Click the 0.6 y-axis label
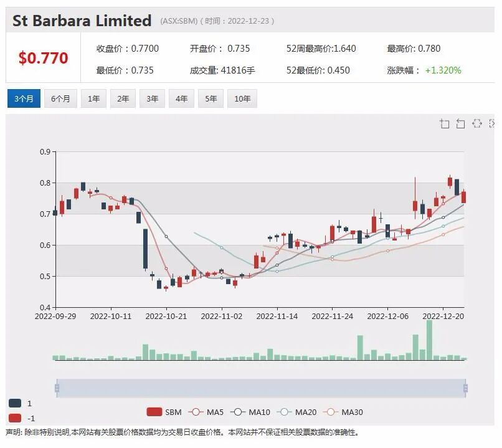This screenshot has width=502, height=448. (x=45, y=245)
